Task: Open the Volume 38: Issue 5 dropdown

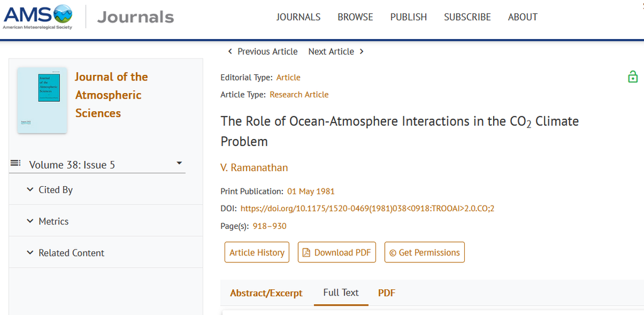Action: click(179, 163)
